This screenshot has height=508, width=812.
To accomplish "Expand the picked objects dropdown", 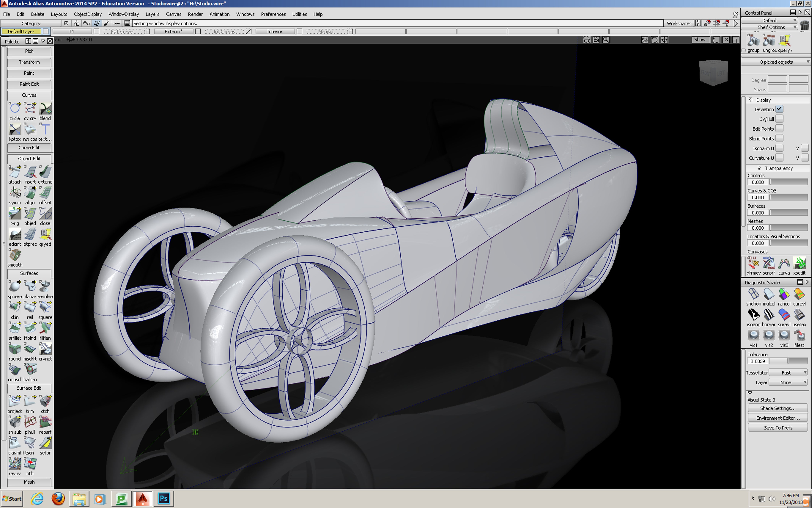I will [x=776, y=62].
